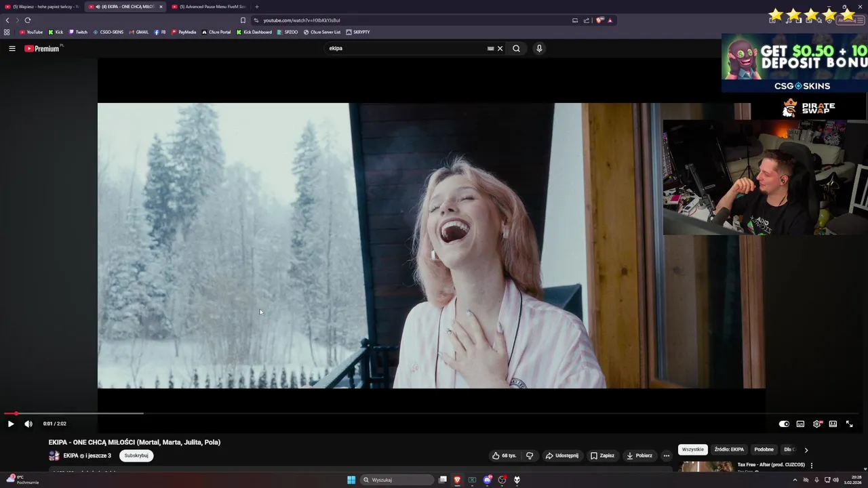868x488 pixels.
Task: Click the address bar URL
Action: (x=302, y=20)
